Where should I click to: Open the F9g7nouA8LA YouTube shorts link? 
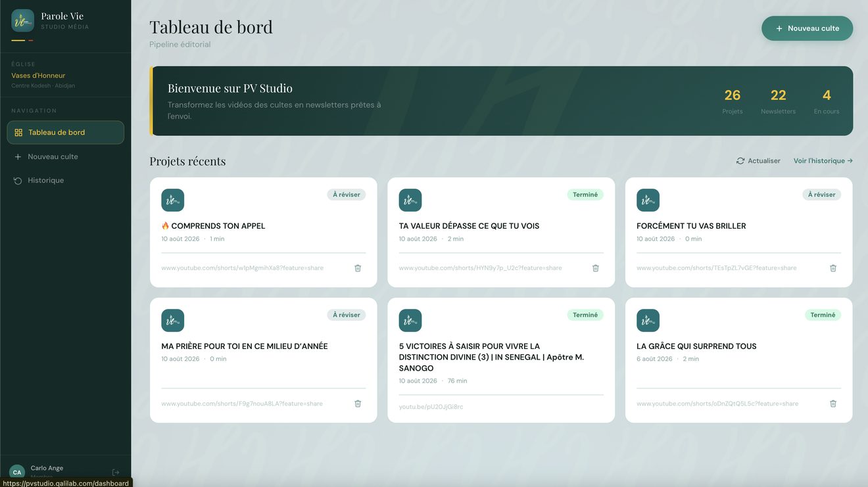click(x=242, y=404)
